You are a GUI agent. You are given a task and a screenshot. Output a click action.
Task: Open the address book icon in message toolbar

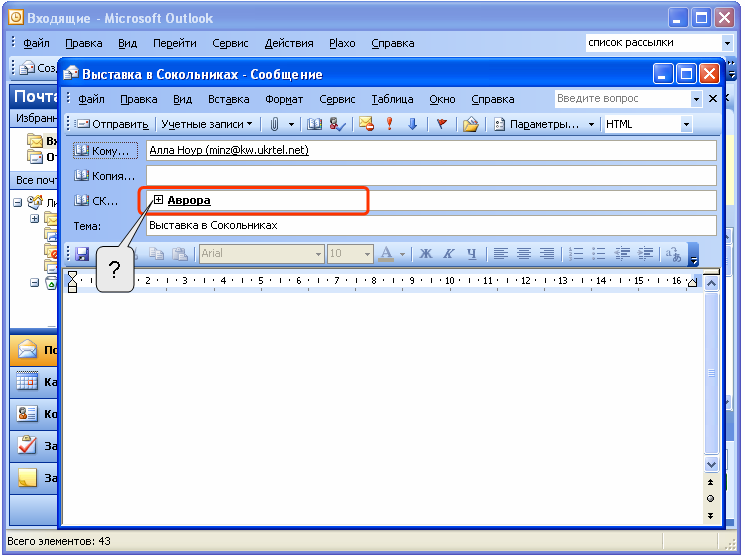pos(314,125)
